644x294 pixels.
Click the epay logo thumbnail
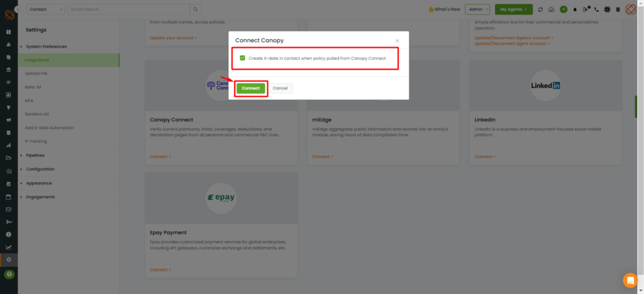[x=221, y=198]
